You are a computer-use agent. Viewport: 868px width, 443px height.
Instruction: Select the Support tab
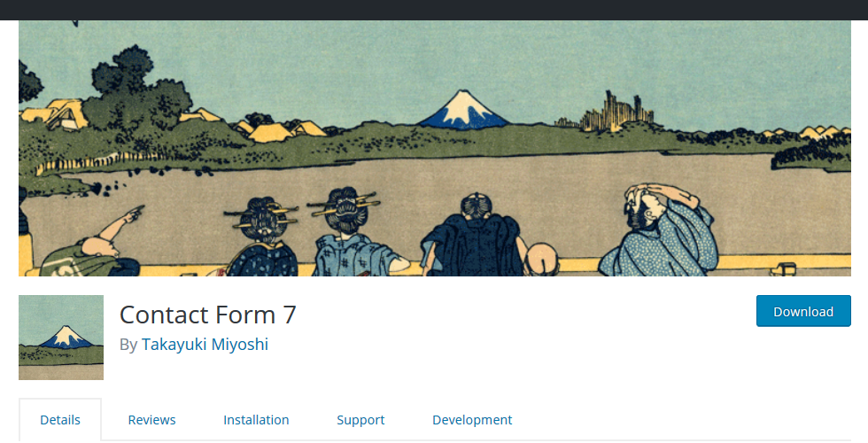click(360, 420)
